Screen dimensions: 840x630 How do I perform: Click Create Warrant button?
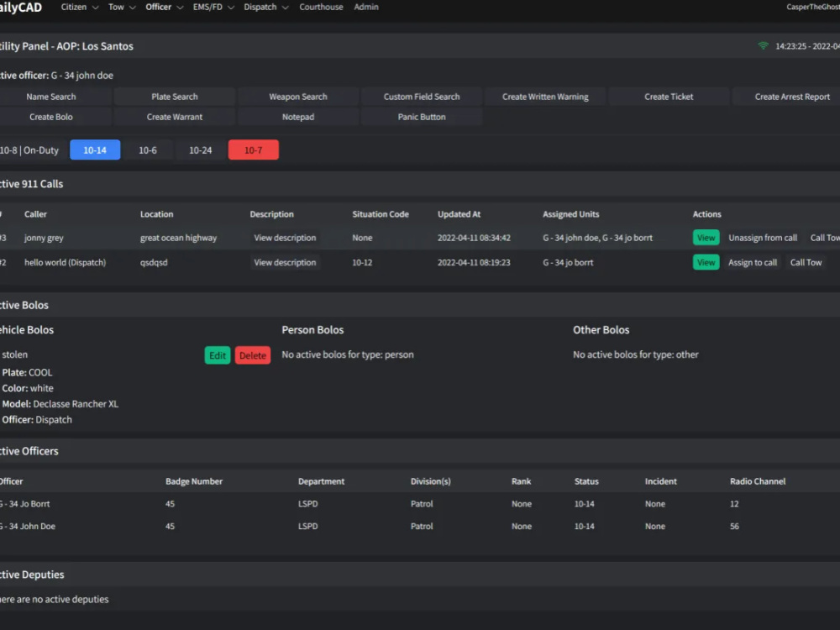tap(175, 117)
